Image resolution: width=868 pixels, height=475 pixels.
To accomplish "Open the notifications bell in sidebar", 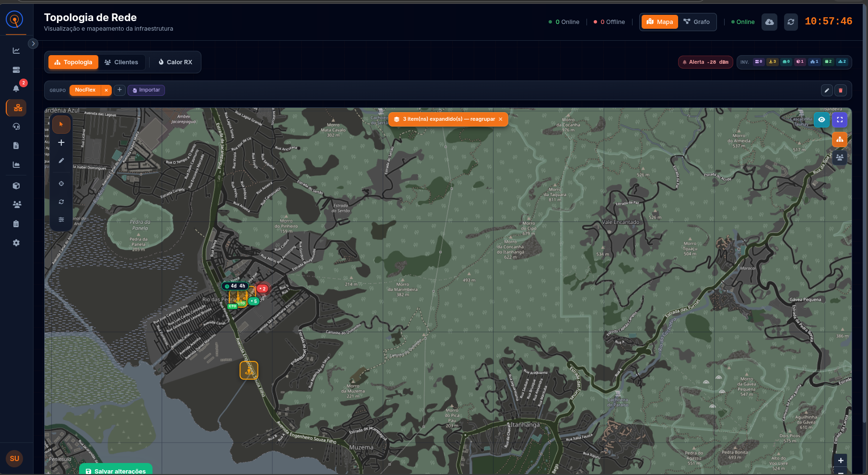I will (x=16, y=88).
